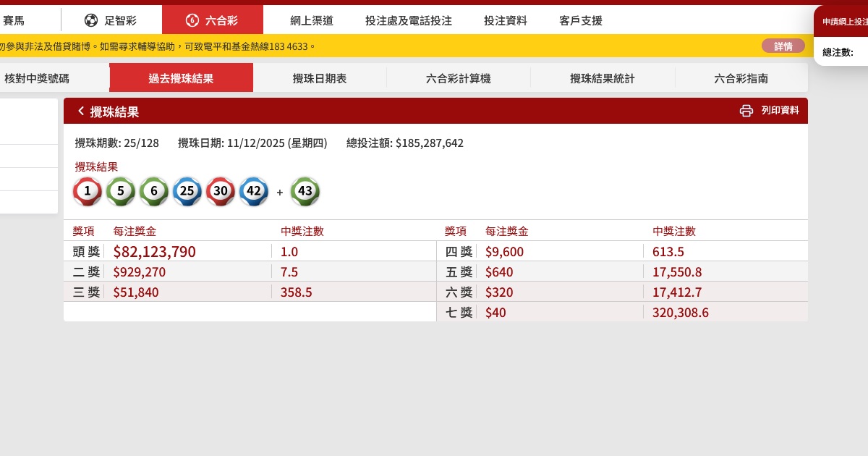Select the 六合彩指南 tab
The width and height of the screenshot is (868, 456).
741,78
